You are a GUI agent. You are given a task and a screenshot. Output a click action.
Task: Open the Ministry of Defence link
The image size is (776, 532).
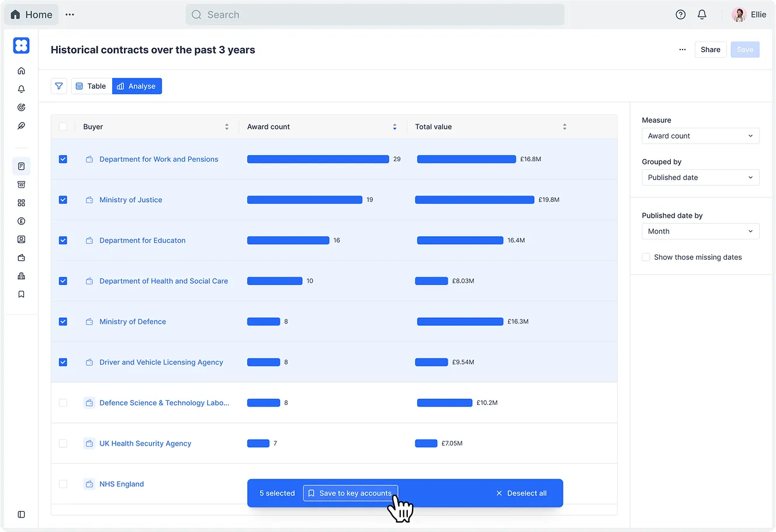pos(133,322)
